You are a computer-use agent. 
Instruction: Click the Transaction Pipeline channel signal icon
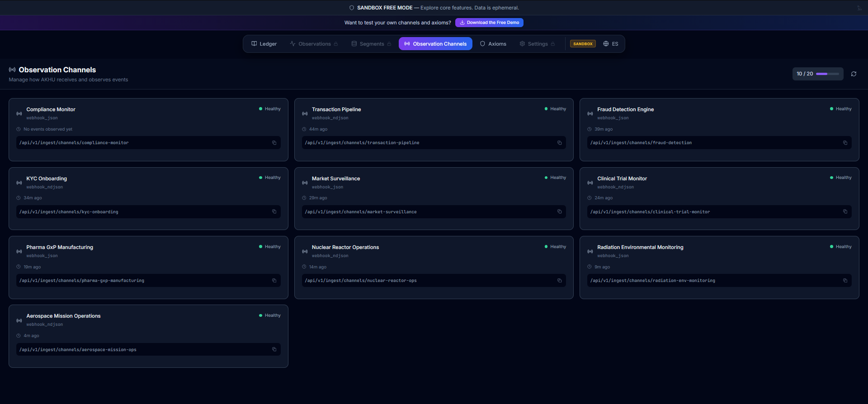point(305,113)
